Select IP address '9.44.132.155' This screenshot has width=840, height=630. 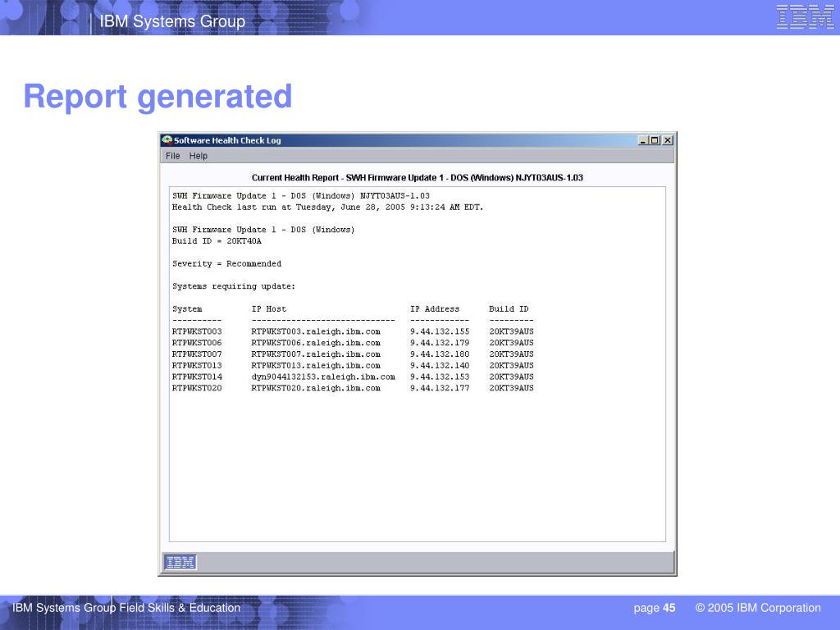(440, 331)
